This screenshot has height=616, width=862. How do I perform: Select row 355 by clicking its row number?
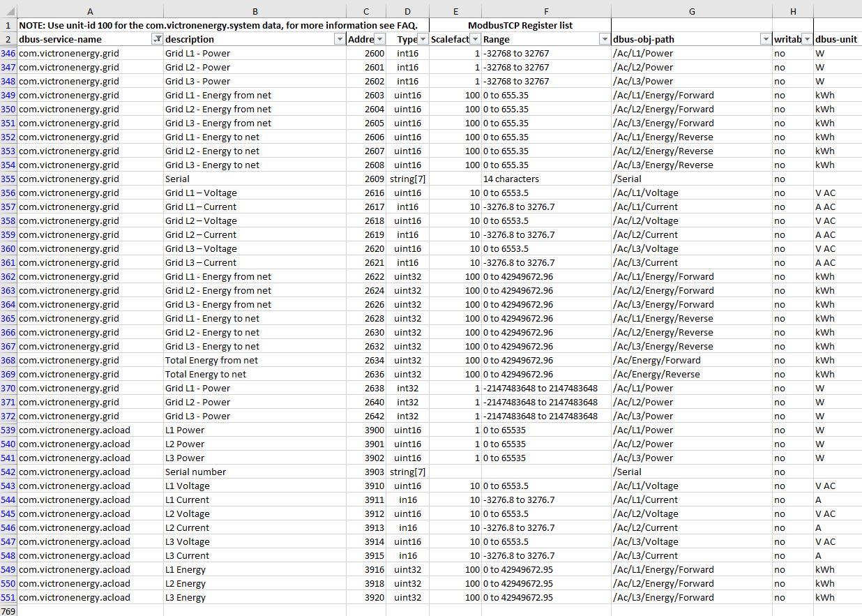click(x=9, y=179)
